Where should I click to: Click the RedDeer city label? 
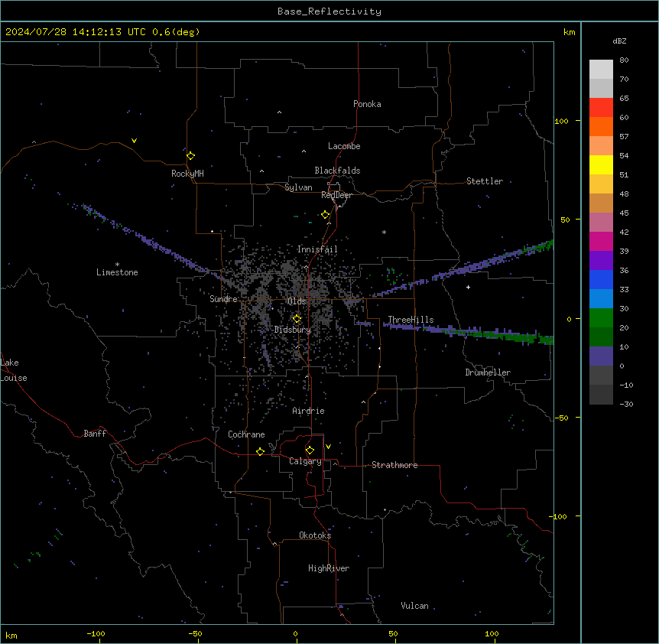point(336,195)
